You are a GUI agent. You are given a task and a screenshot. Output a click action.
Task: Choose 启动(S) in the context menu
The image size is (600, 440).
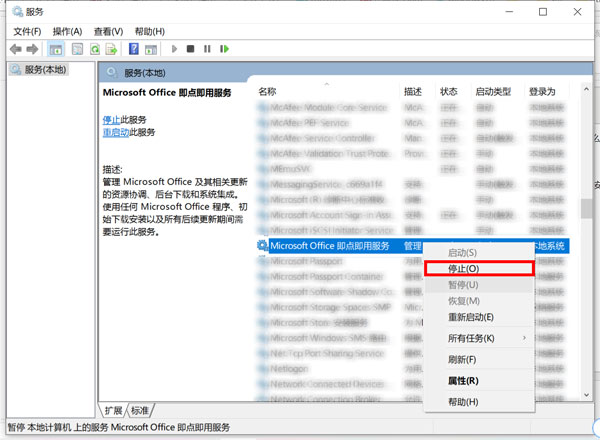pyautogui.click(x=479, y=253)
